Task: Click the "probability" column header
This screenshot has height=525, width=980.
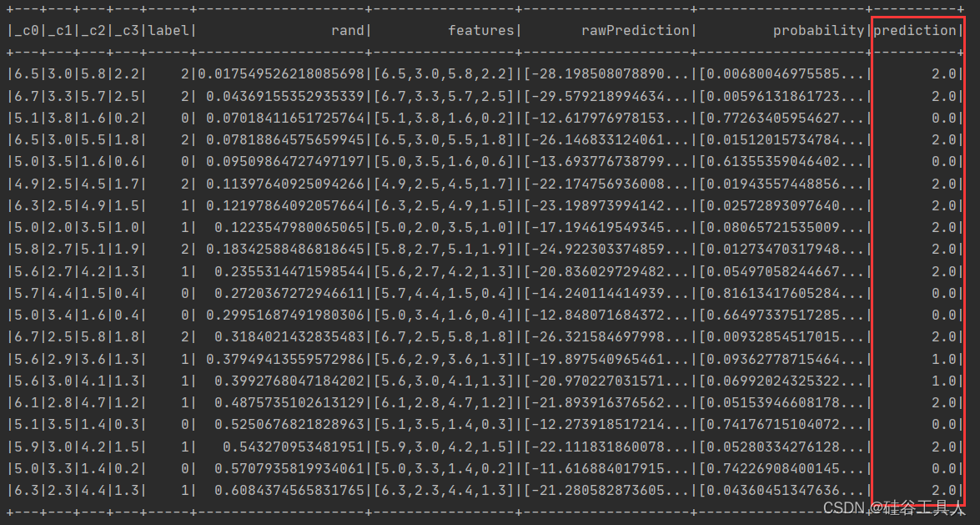Action: point(818,31)
